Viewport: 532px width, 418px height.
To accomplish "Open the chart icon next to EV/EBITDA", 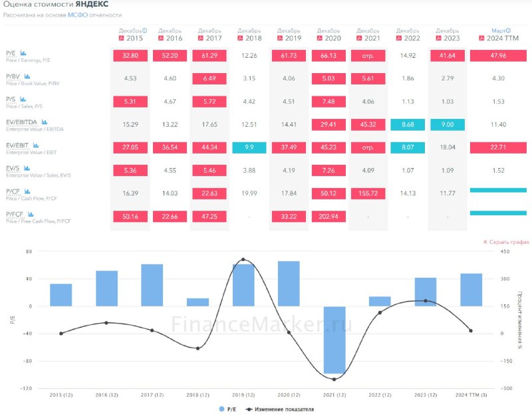I will 45,122.
